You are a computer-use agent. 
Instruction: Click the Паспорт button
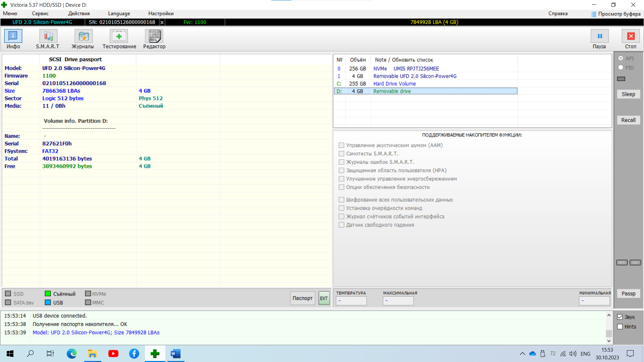tap(303, 298)
